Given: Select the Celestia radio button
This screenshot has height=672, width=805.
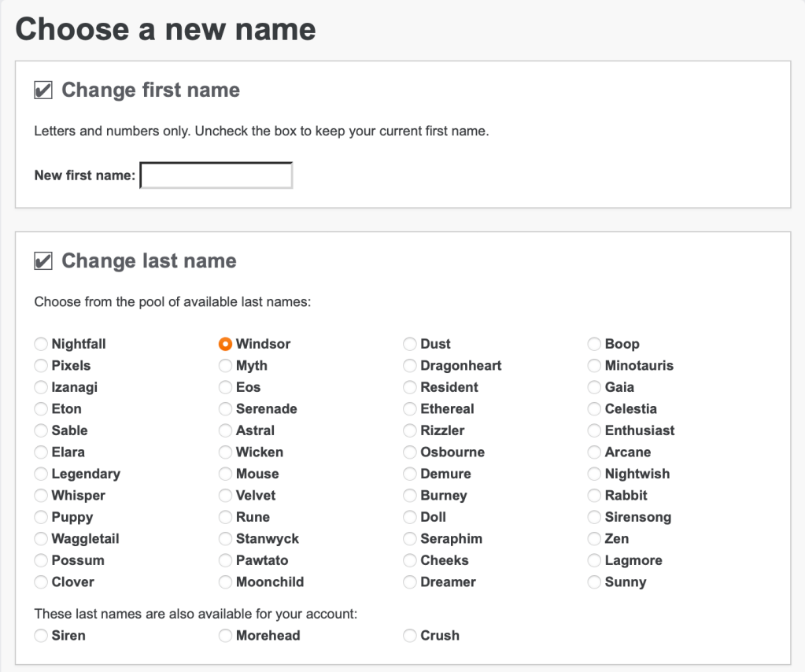Looking at the screenshot, I should pyautogui.click(x=594, y=409).
